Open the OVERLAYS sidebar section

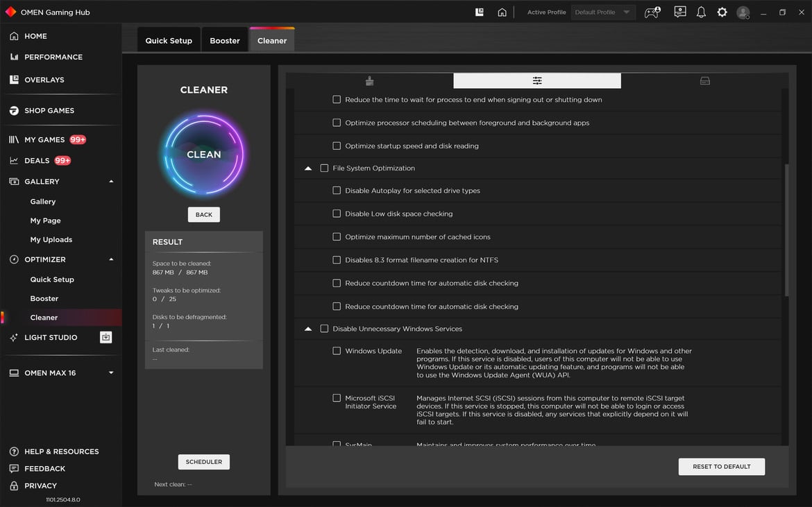(x=44, y=80)
